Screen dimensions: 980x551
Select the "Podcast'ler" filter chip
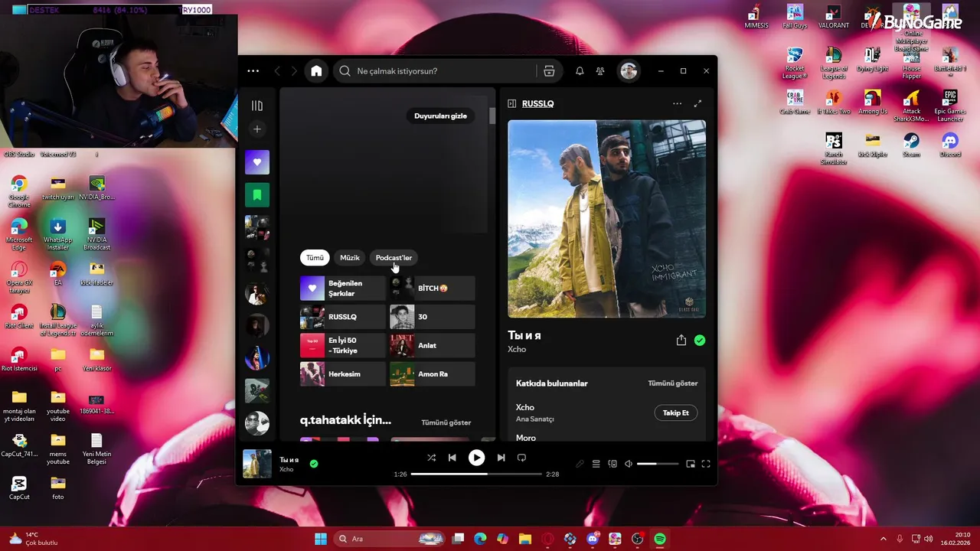tap(394, 258)
